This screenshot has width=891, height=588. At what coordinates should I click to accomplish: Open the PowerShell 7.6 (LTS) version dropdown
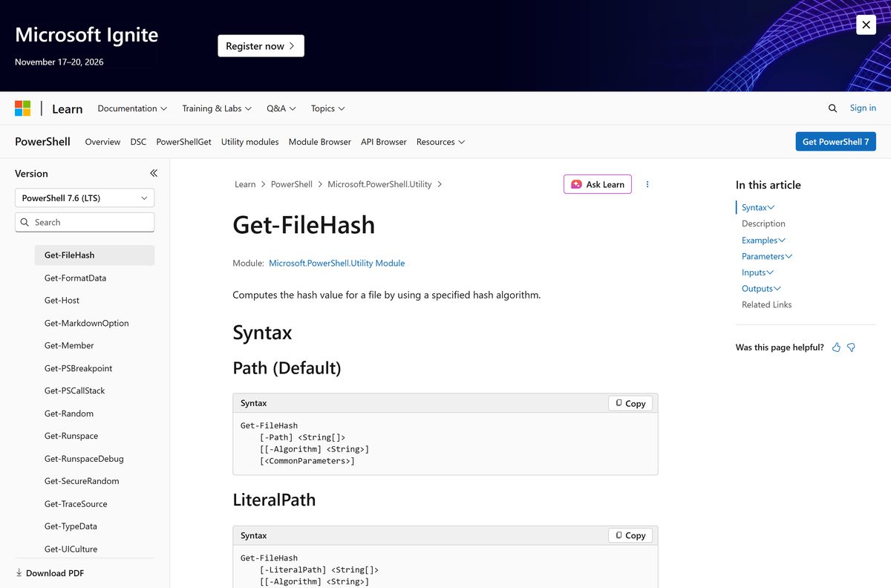pyautogui.click(x=85, y=198)
